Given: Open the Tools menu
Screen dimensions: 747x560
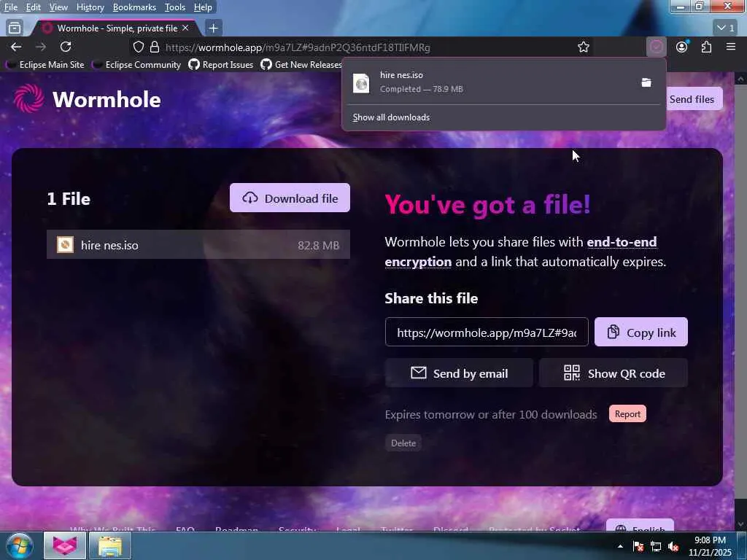Looking at the screenshot, I should point(175,7).
